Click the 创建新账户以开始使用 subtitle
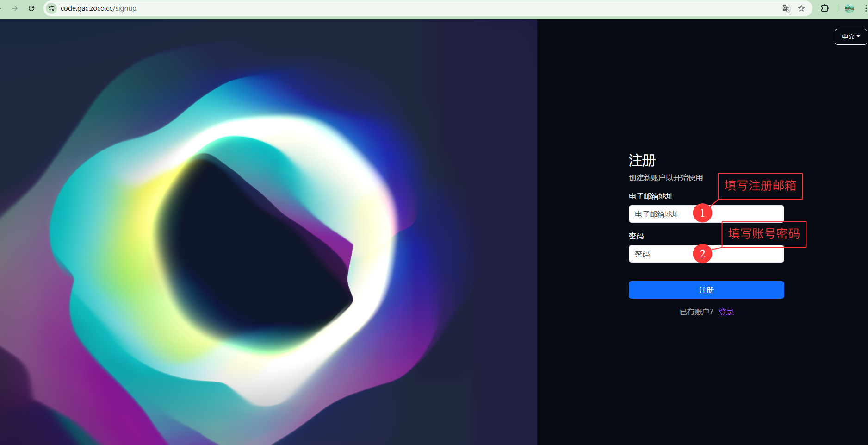 pos(666,178)
